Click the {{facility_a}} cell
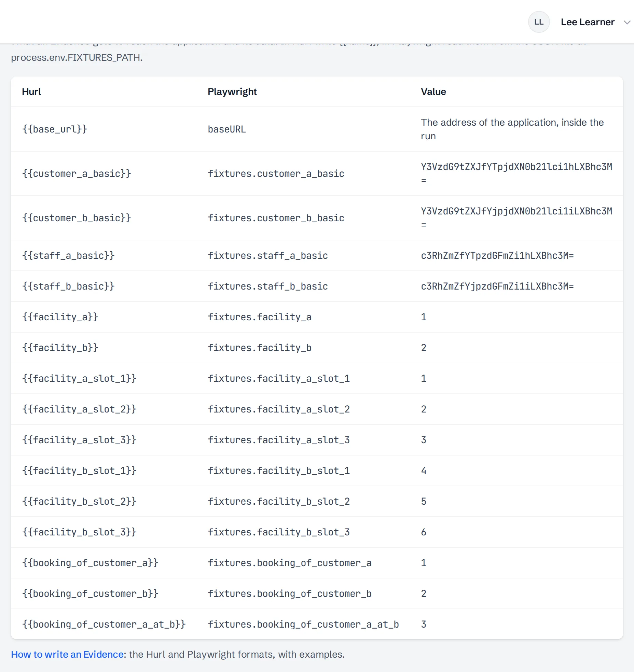Image resolution: width=634 pixels, height=672 pixels. click(x=60, y=317)
